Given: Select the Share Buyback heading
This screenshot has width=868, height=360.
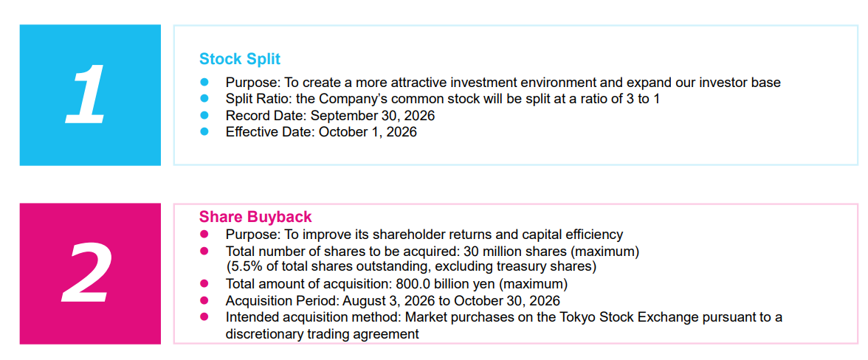Looking at the screenshot, I should [x=255, y=217].
